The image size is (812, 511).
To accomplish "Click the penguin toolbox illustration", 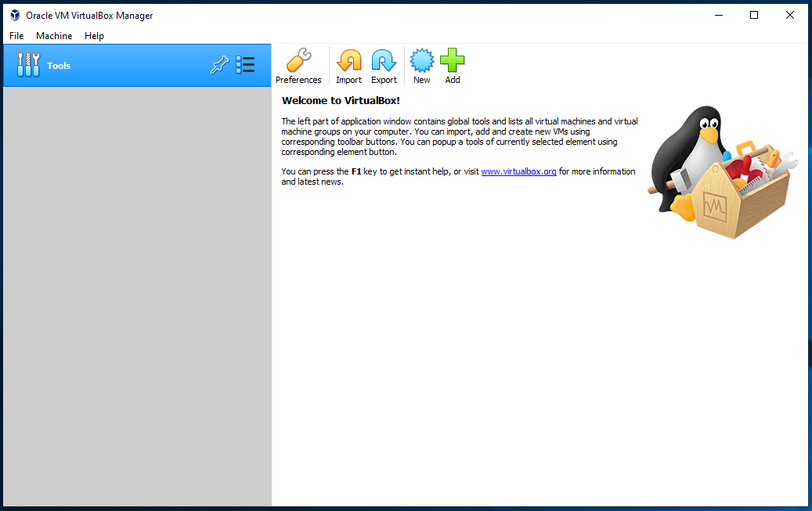I will (x=722, y=172).
